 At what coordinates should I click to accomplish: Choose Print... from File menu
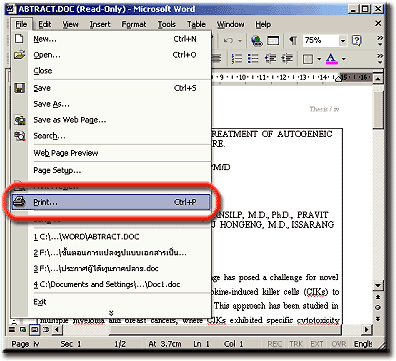click(111, 202)
